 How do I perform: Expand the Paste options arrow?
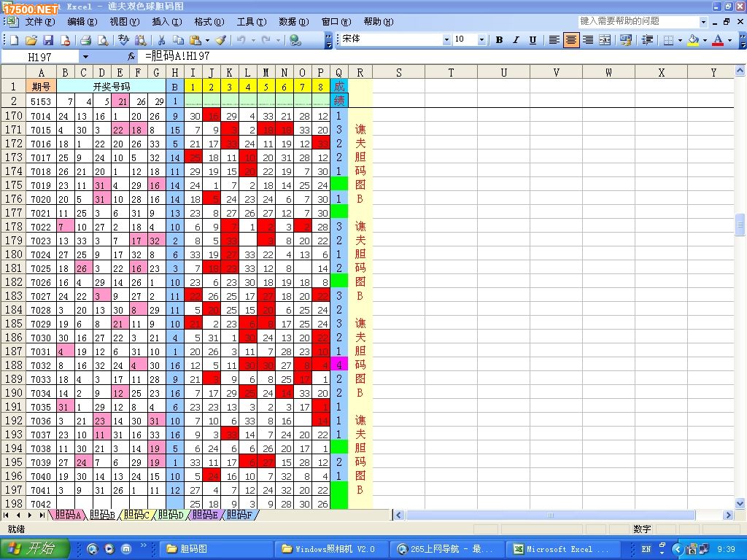(206, 41)
